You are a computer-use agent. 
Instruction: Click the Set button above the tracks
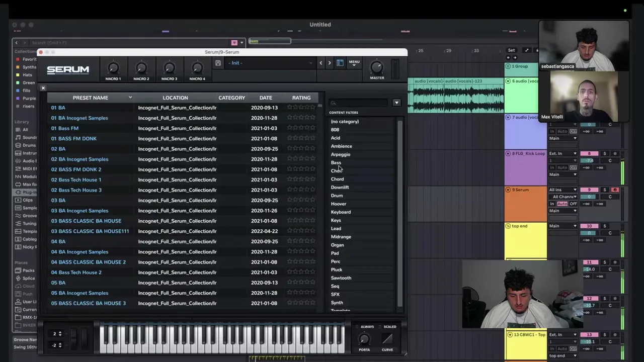511,50
